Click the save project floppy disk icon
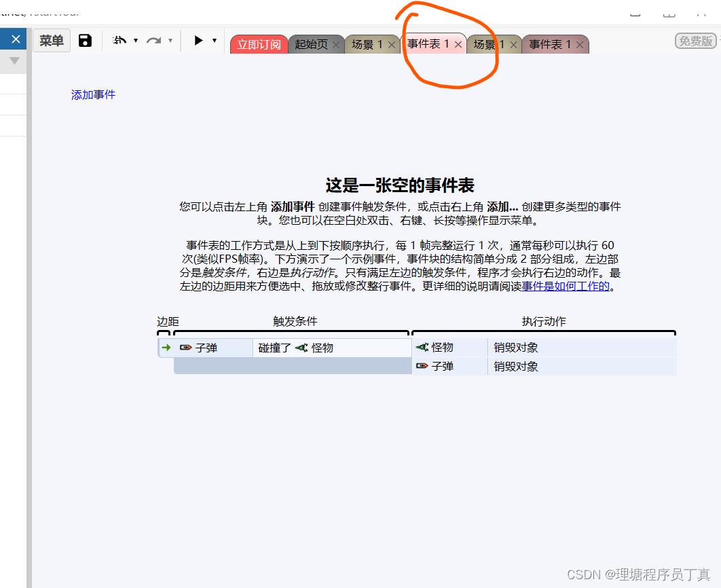721x588 pixels. [85, 41]
